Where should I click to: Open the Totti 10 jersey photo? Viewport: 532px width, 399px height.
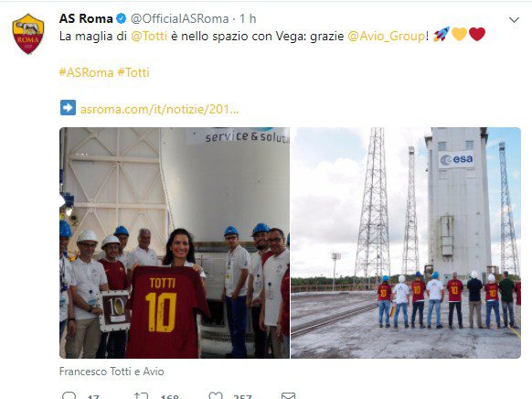pyautogui.click(x=175, y=243)
